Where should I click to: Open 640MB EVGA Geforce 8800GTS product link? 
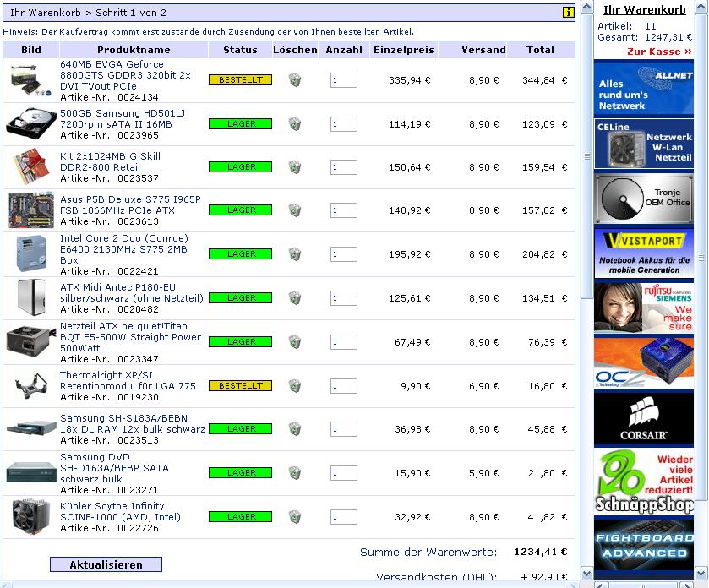pos(126,75)
